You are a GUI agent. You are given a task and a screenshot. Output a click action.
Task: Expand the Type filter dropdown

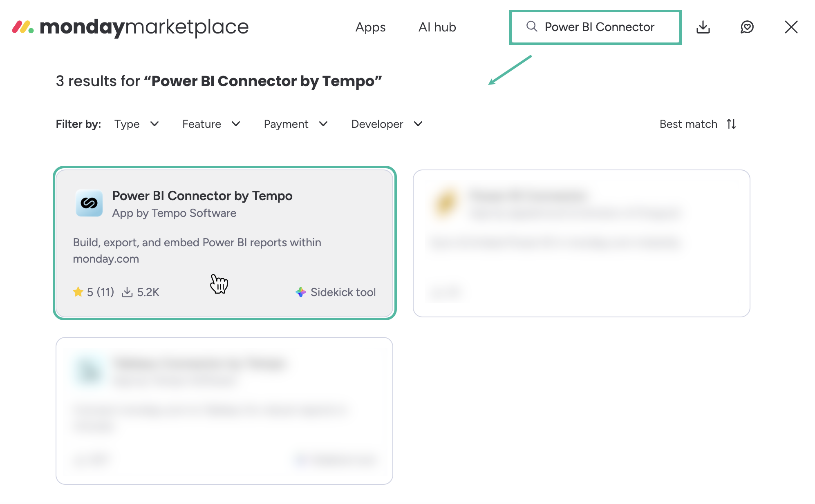coord(137,124)
